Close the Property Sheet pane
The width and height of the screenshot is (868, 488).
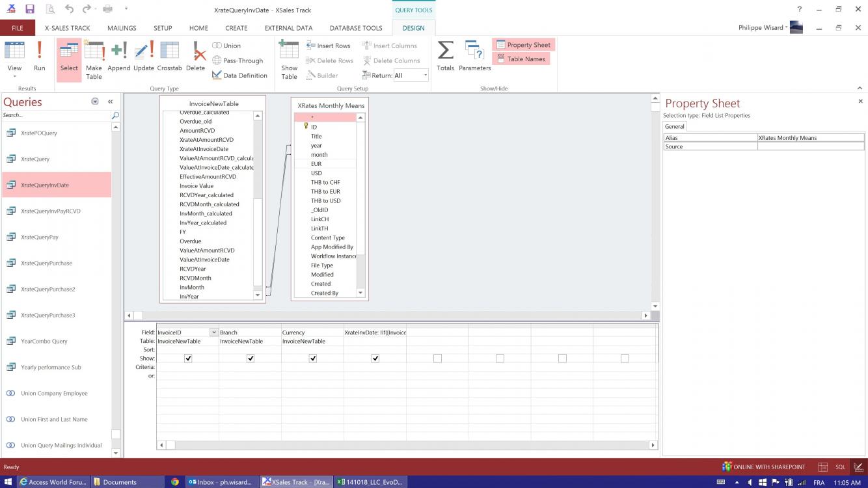[x=860, y=102]
